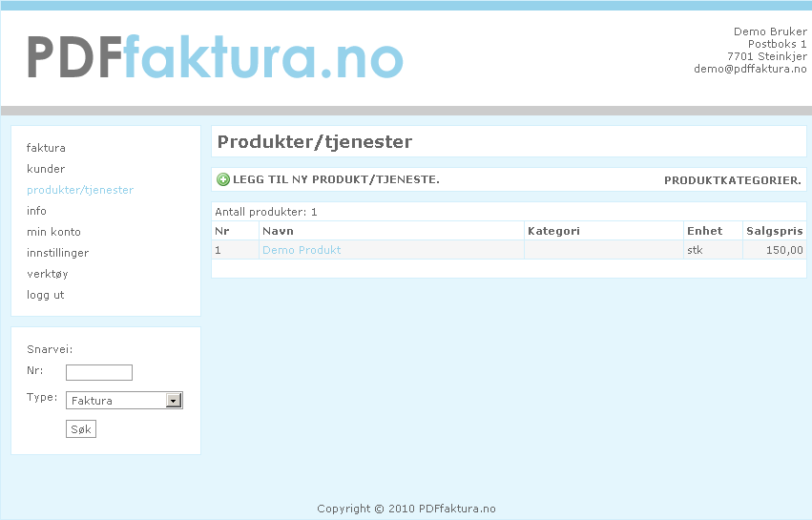Open the Demo Produkt link
This screenshot has width=812, height=520.
(x=302, y=250)
